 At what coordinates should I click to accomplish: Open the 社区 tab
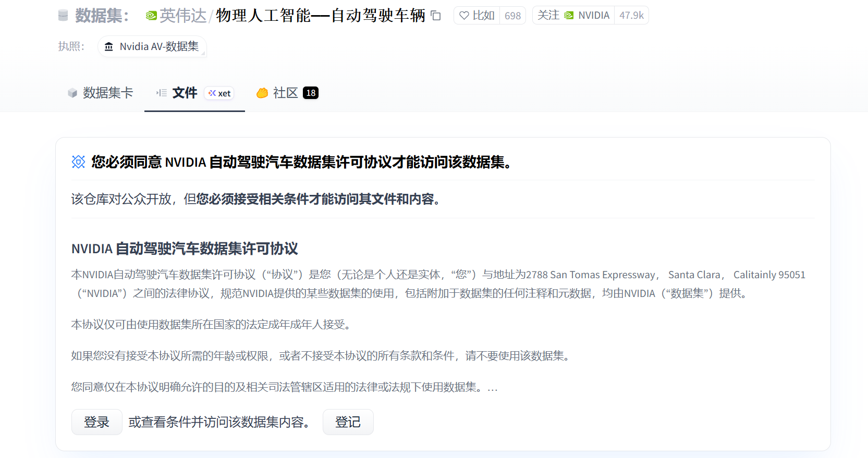285,93
